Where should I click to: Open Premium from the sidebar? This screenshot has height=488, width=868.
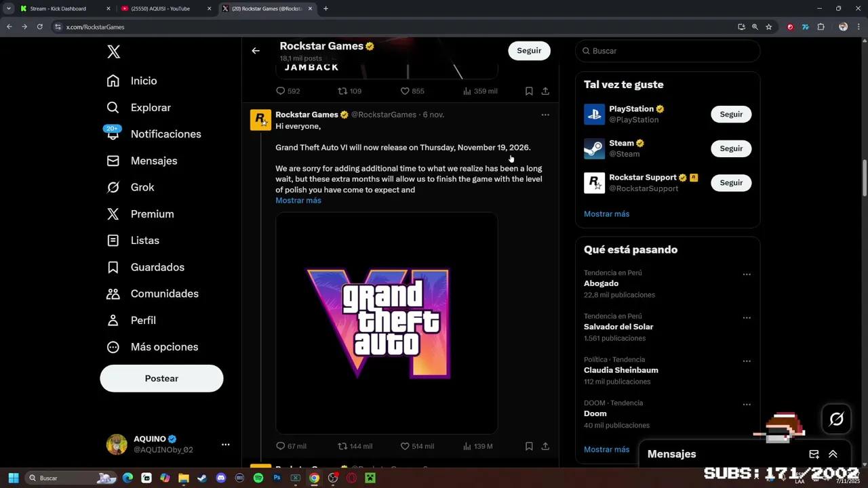(x=141, y=214)
